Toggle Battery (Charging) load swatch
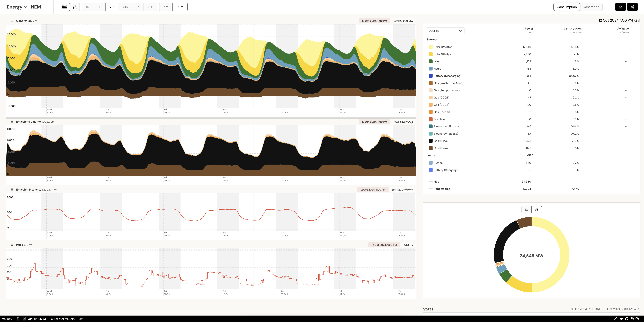 click(x=431, y=170)
